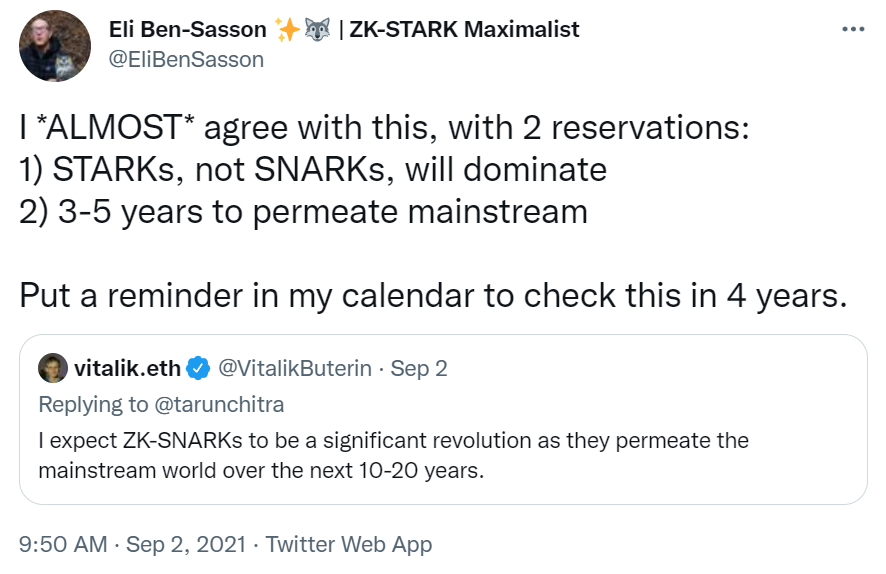The image size is (886, 574).
Task: Click Eli Ben-Sasson's profile avatar
Action: tap(55, 46)
